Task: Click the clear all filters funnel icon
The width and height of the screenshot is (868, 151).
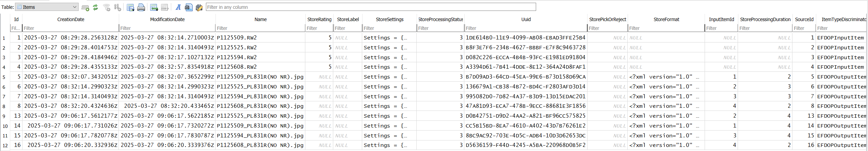Action: tap(107, 7)
